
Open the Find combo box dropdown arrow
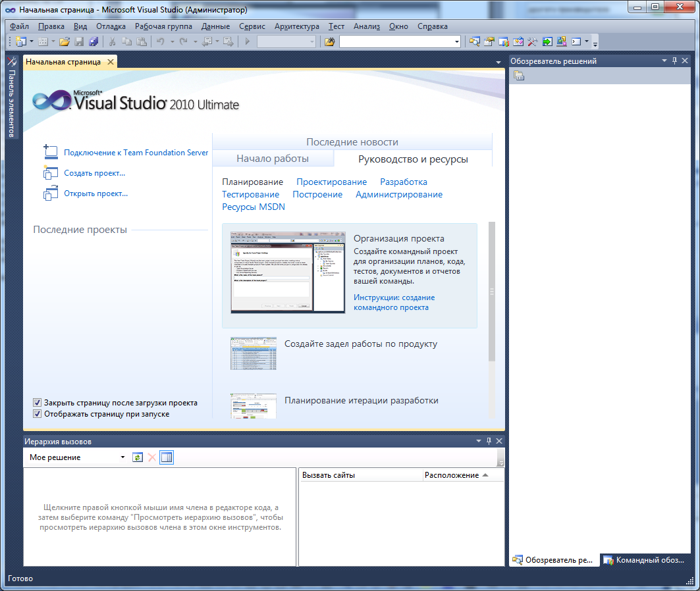pos(457,41)
